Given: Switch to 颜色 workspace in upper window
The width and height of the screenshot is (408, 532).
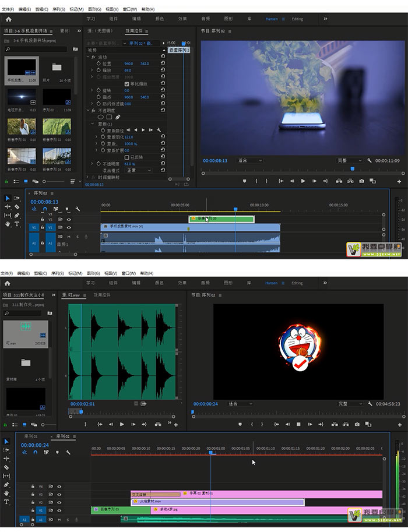Looking at the screenshot, I should (x=160, y=19).
